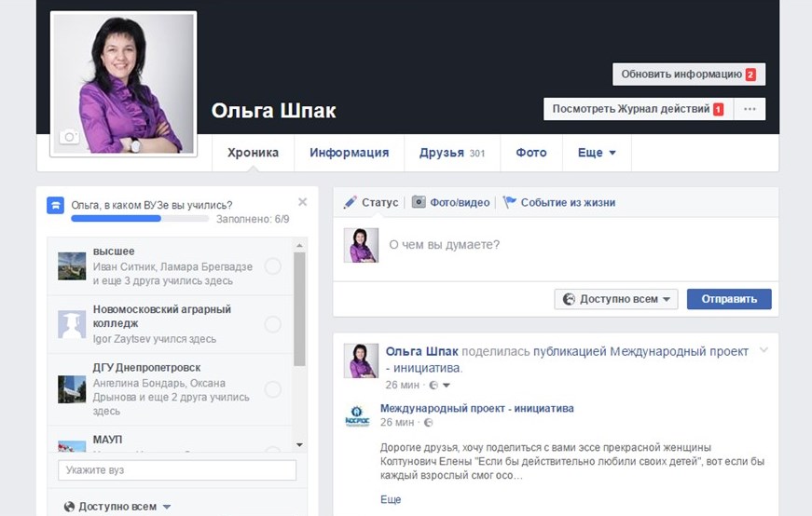Image resolution: width=812 pixels, height=516 pixels.
Task: Click the Еще link to expand the post text
Action: pyautogui.click(x=391, y=499)
